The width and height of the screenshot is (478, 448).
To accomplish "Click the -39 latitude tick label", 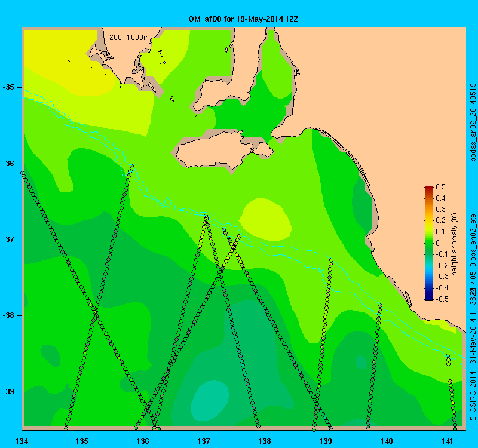I will (8, 392).
